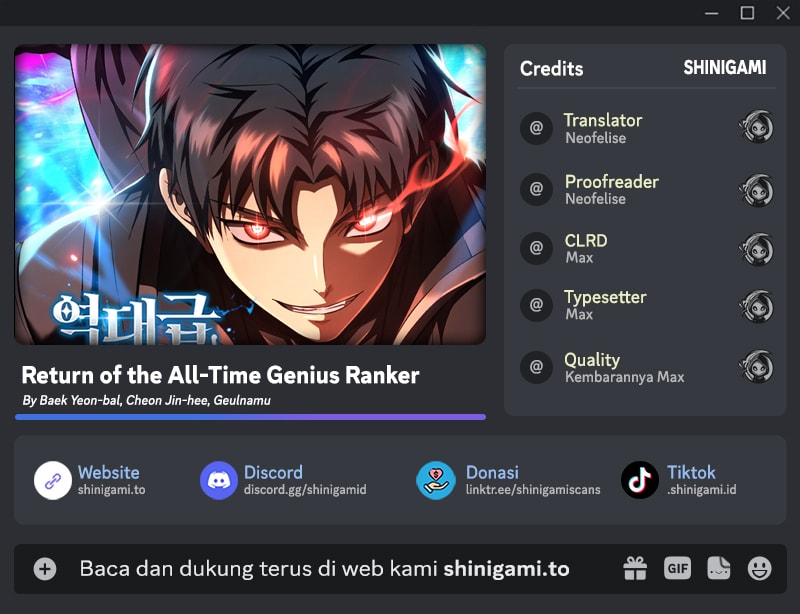
Task: Click the reaper avatar next to Typesetter
Action: (757, 306)
